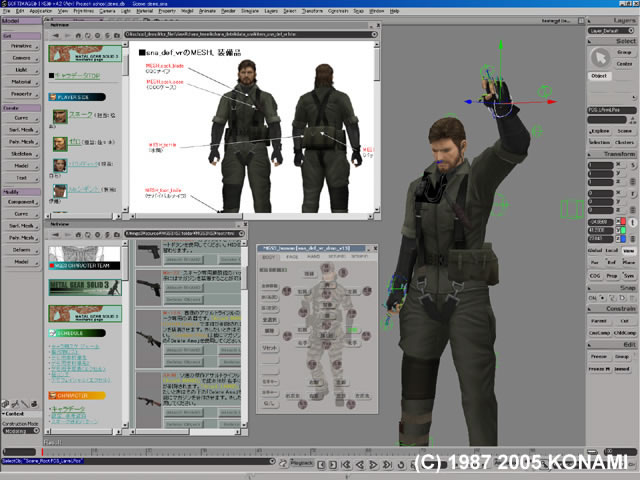Toggle Y translate axis green button

620,230
